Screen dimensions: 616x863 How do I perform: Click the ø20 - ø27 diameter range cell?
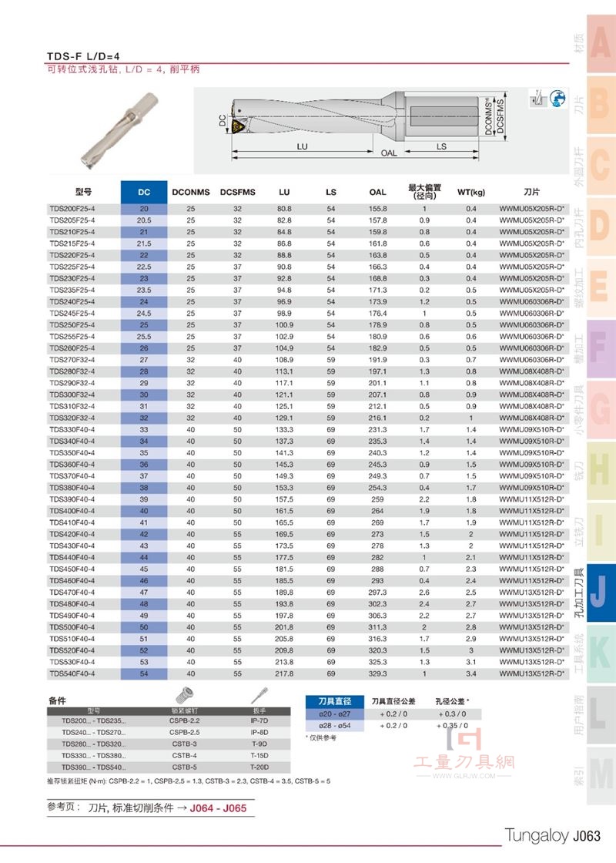[x=335, y=714]
